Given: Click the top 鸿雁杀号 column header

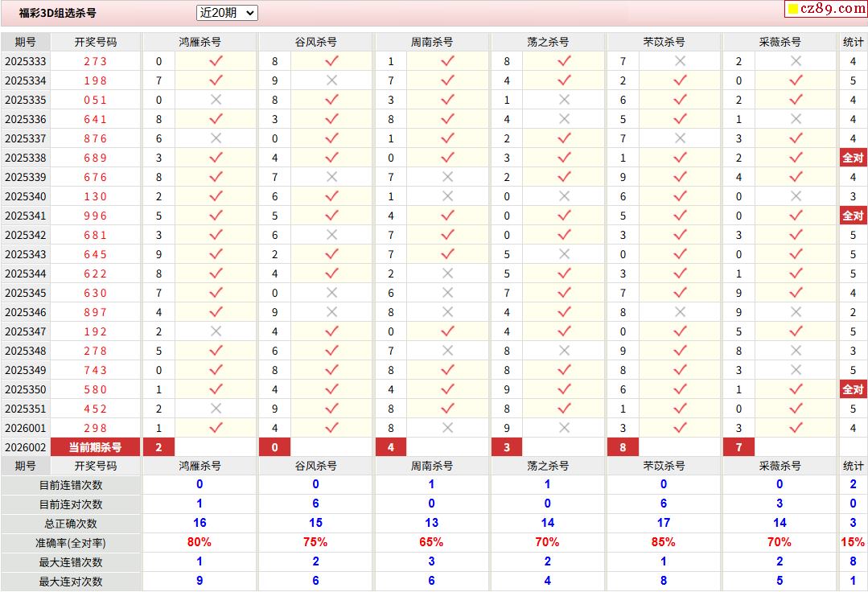Looking at the screenshot, I should (x=200, y=42).
